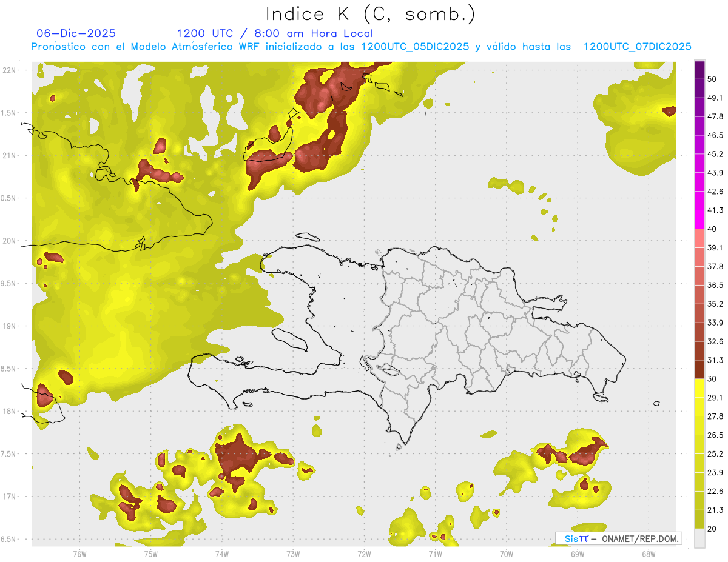Click the gray bottom swatch below 20
This screenshot has width=728, height=562.
click(x=699, y=538)
